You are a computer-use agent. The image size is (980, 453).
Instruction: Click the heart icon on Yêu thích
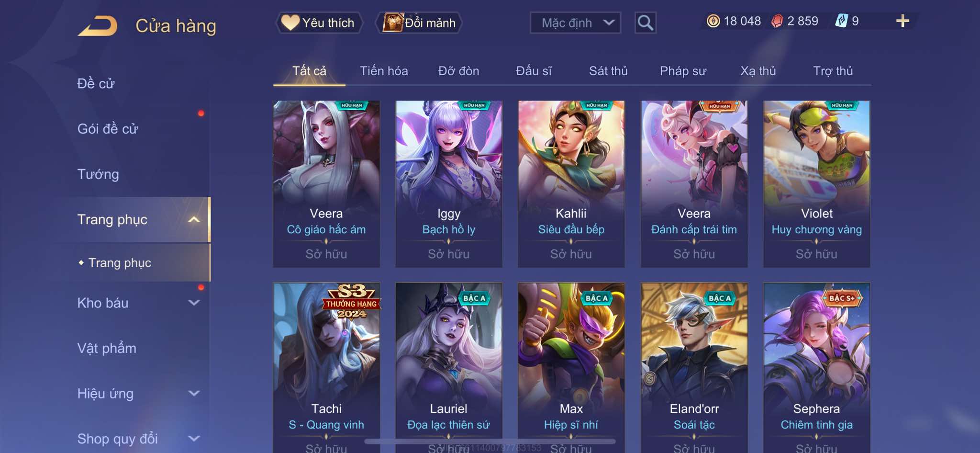click(290, 23)
